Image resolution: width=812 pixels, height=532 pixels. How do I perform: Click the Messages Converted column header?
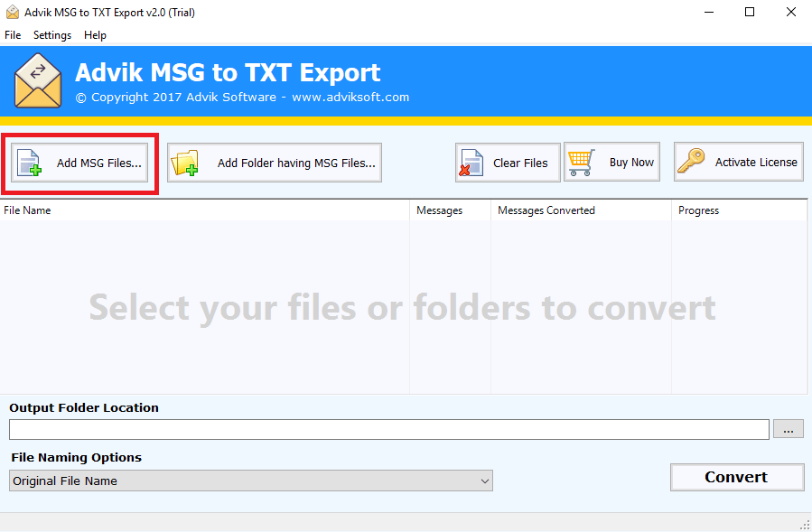(581, 210)
